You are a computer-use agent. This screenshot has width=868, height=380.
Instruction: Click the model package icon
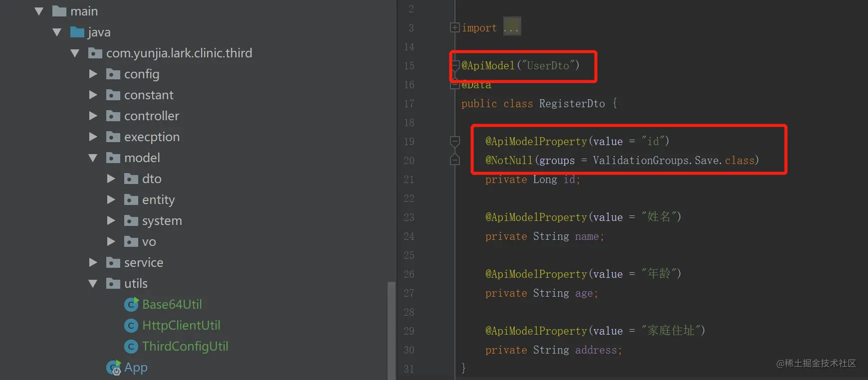(113, 158)
